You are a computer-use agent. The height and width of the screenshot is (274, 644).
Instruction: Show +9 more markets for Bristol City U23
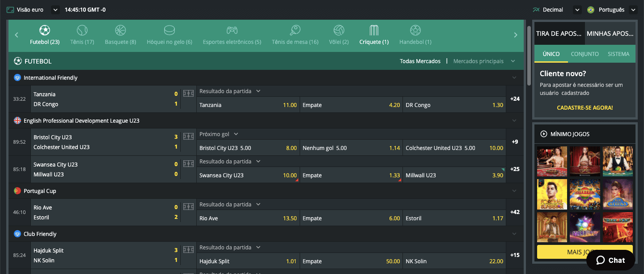[x=515, y=142]
